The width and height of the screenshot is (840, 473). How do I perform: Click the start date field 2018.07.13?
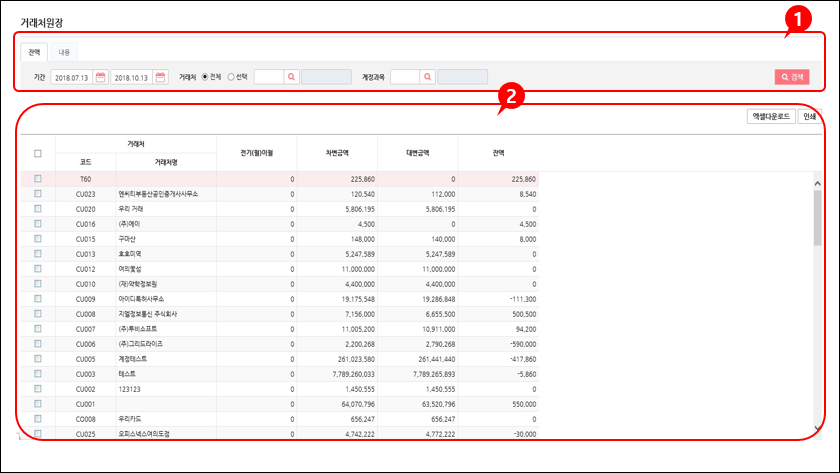[72, 77]
